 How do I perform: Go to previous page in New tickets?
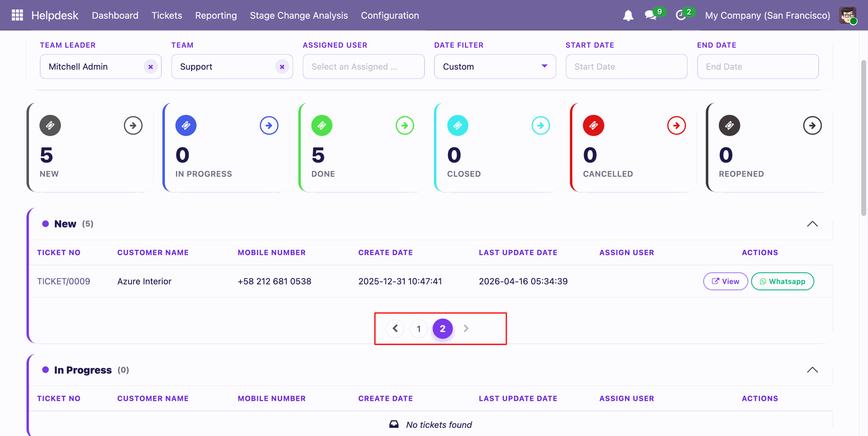(x=395, y=328)
